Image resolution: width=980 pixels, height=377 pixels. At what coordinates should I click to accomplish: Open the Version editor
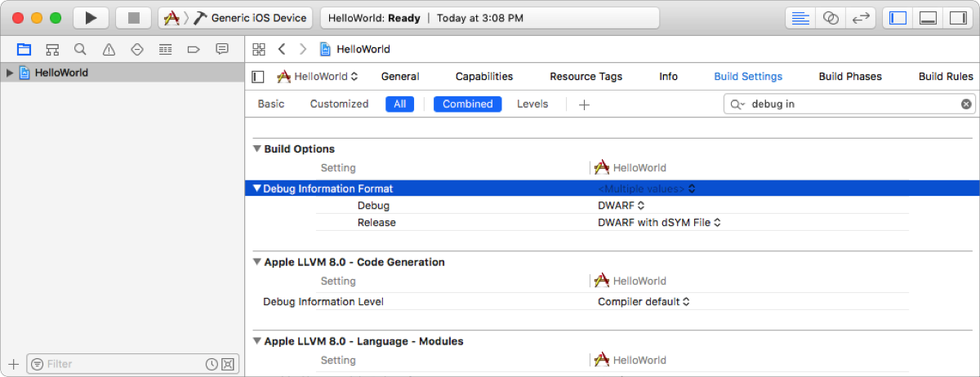point(859,18)
